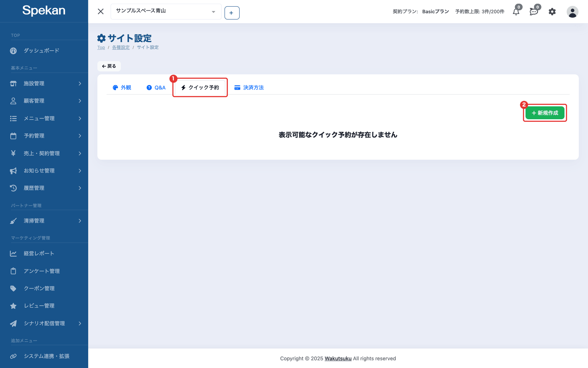Screen dimensions: 588x368
Task: Click the 清掃管理 broom icon
Action: (13, 221)
